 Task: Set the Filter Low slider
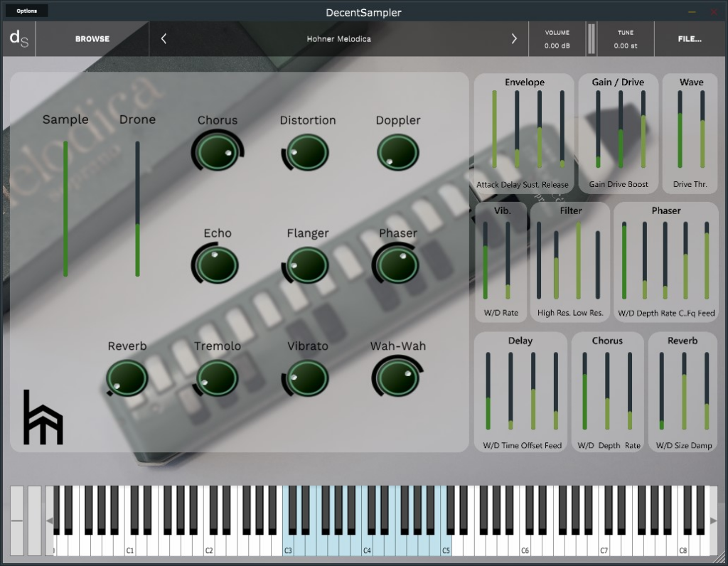579,260
